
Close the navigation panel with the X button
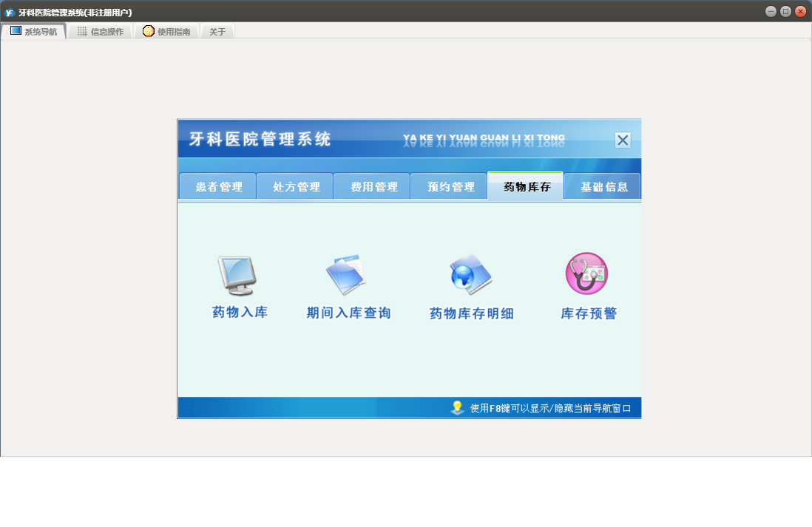click(x=623, y=140)
